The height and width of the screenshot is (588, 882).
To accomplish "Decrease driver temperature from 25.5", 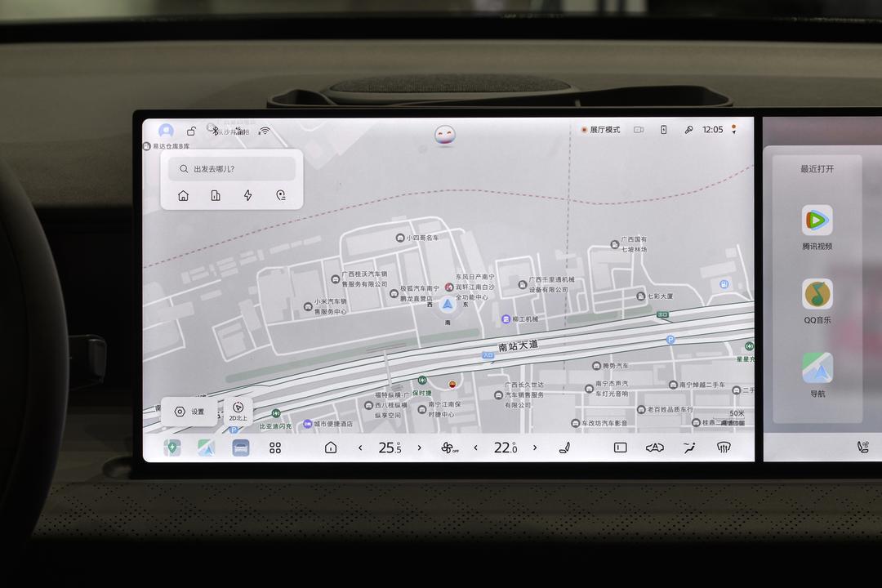I will point(361,448).
